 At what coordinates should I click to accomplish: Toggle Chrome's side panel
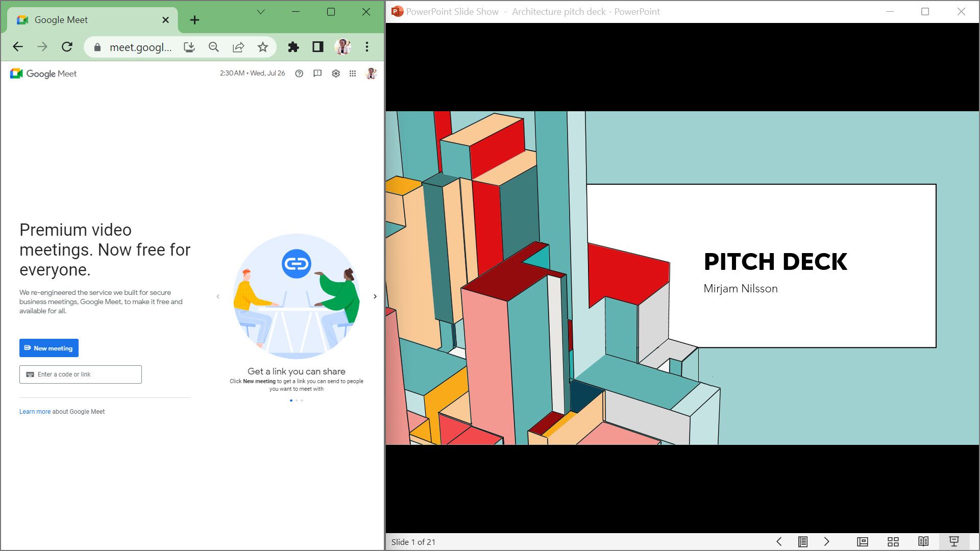tap(317, 46)
